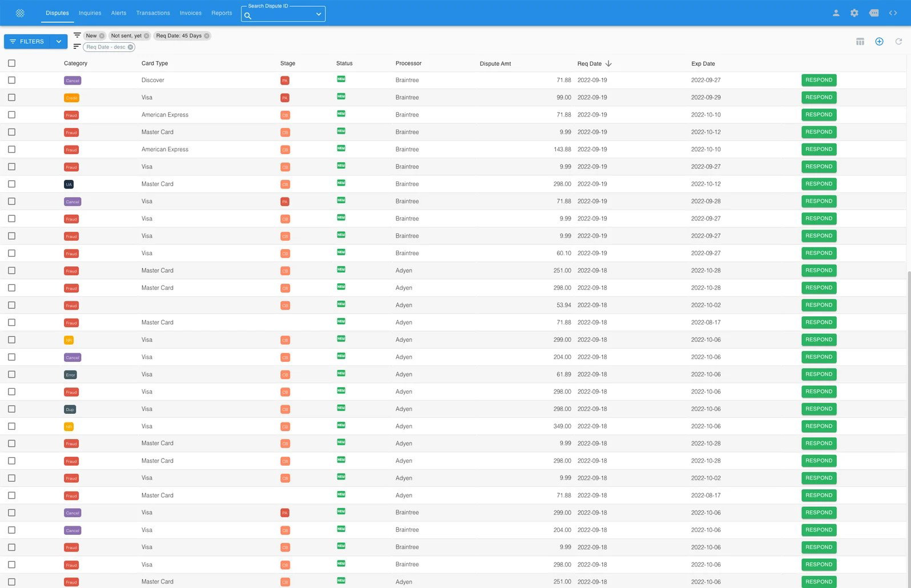Toggle the select-all header checkbox
Screen dimensions: 911x588
click(x=11, y=63)
